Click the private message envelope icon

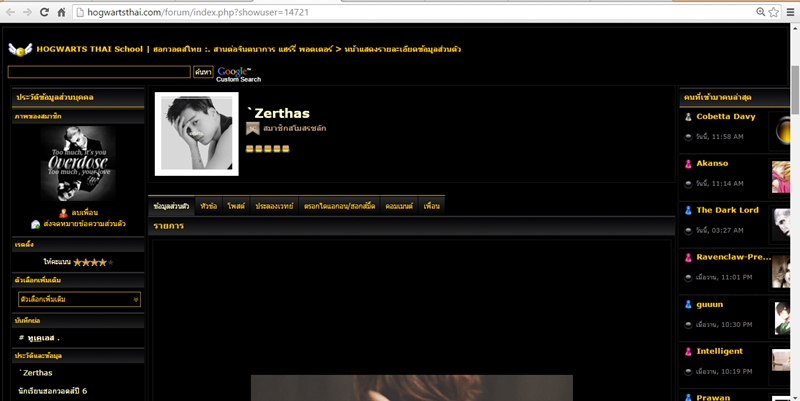coord(35,224)
